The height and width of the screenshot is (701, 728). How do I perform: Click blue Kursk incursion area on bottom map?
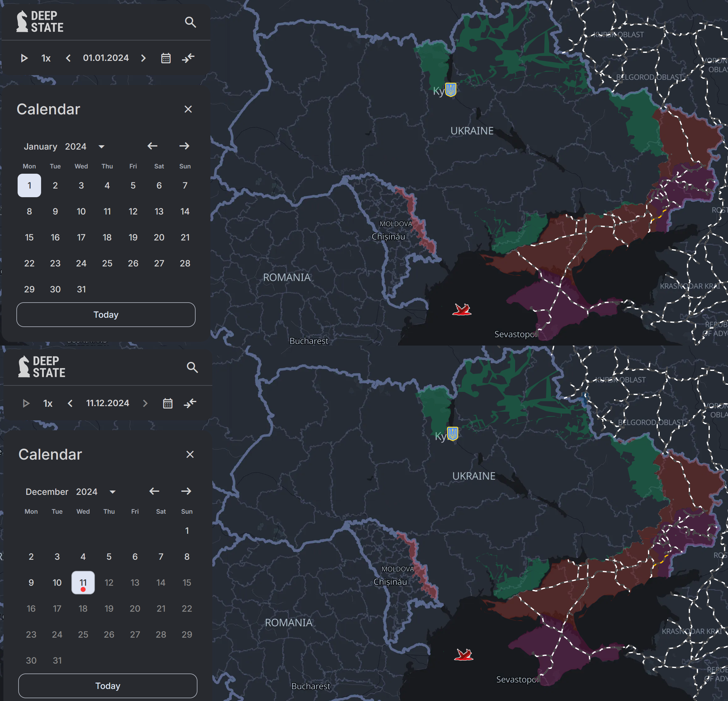tap(584, 400)
